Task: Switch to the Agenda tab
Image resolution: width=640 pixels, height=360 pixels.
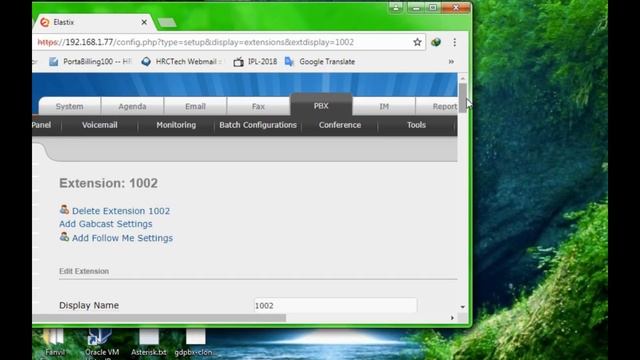Action: click(132, 106)
